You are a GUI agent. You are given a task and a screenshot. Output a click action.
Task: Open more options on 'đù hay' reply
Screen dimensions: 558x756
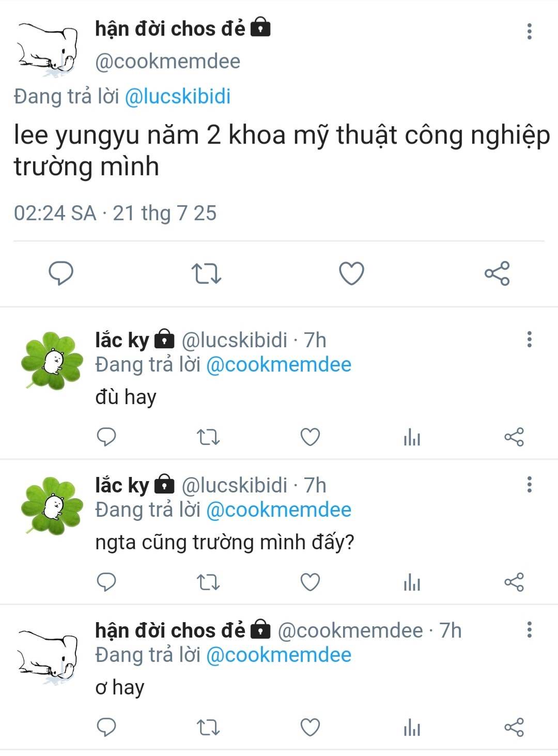(529, 340)
